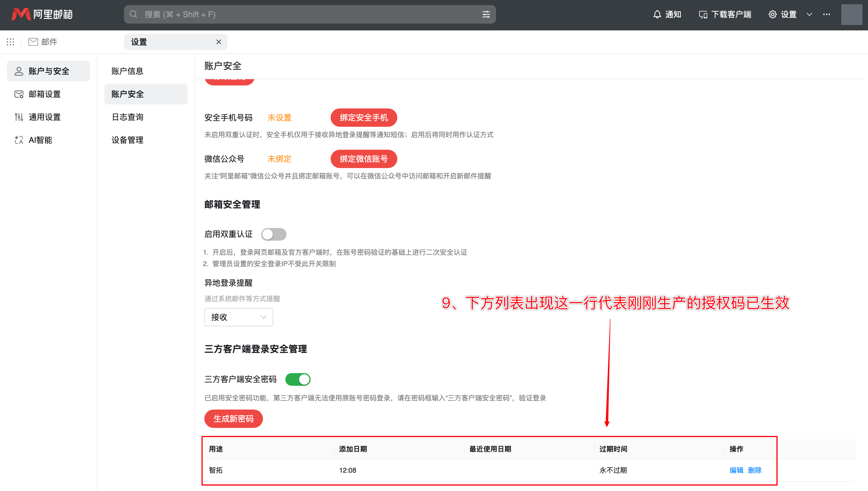Click the 未绑定 WeChat status text

tap(279, 159)
